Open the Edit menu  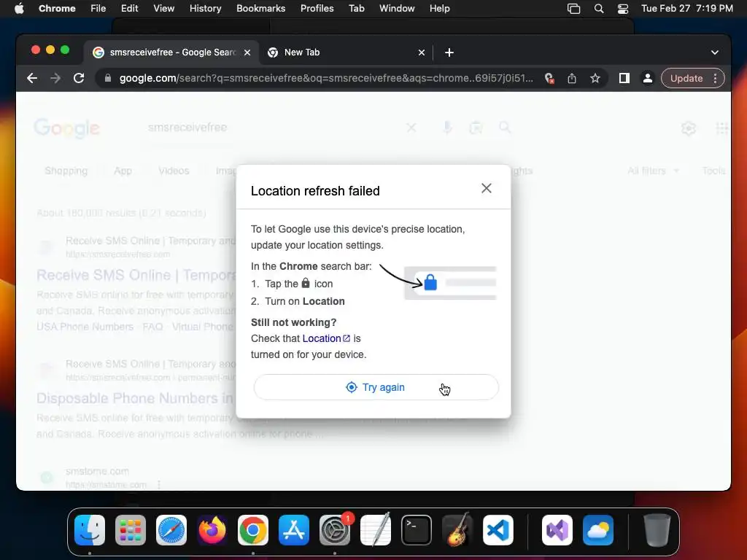129,9
